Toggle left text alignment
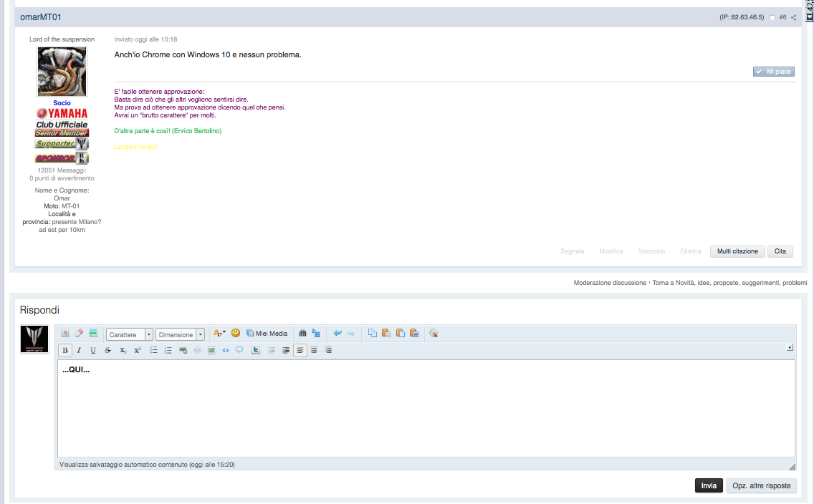This screenshot has width=814, height=504. point(300,350)
